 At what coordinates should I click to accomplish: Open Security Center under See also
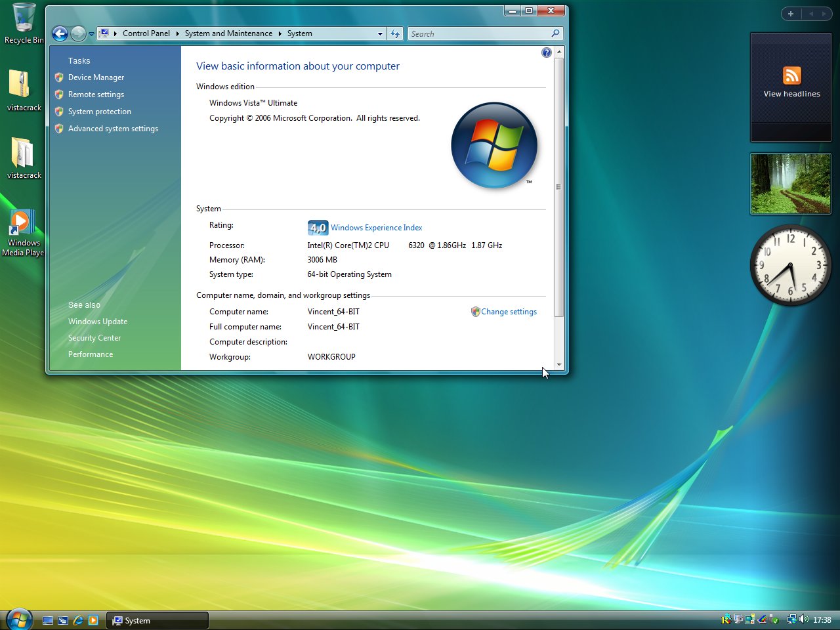tap(94, 338)
